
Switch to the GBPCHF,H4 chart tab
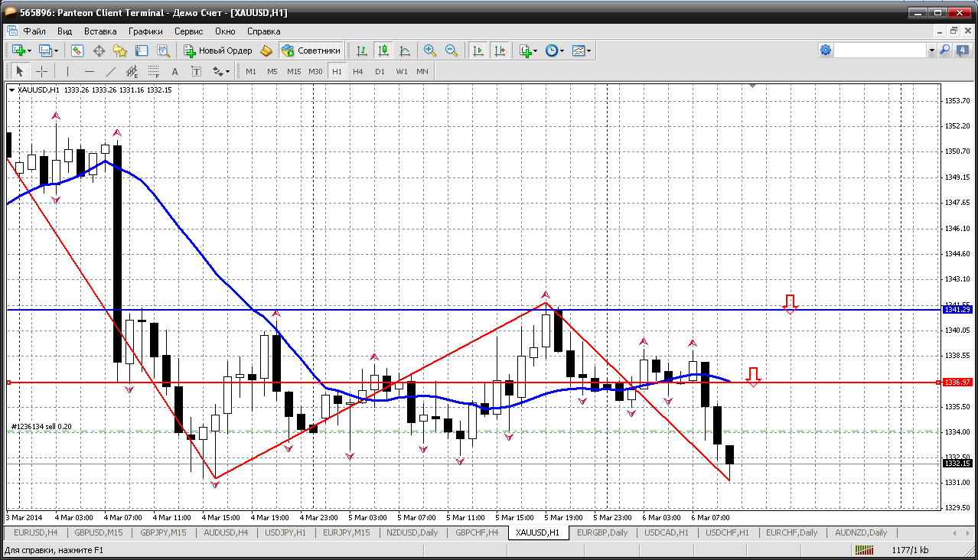tap(477, 532)
